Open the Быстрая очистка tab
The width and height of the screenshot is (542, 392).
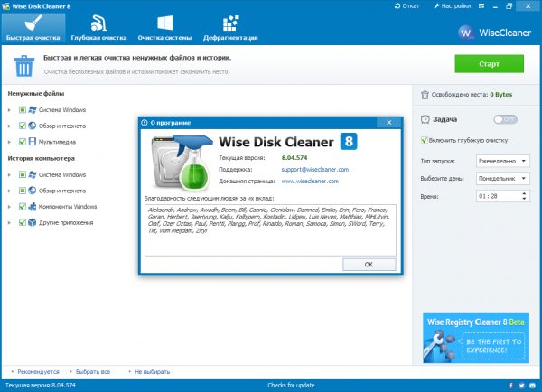[33, 28]
